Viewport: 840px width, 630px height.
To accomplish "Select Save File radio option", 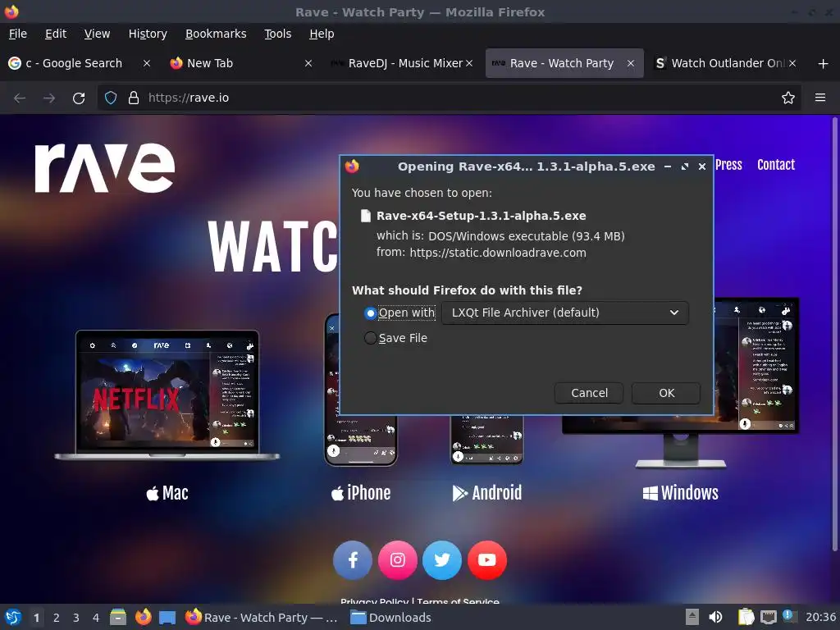I will click(x=370, y=338).
